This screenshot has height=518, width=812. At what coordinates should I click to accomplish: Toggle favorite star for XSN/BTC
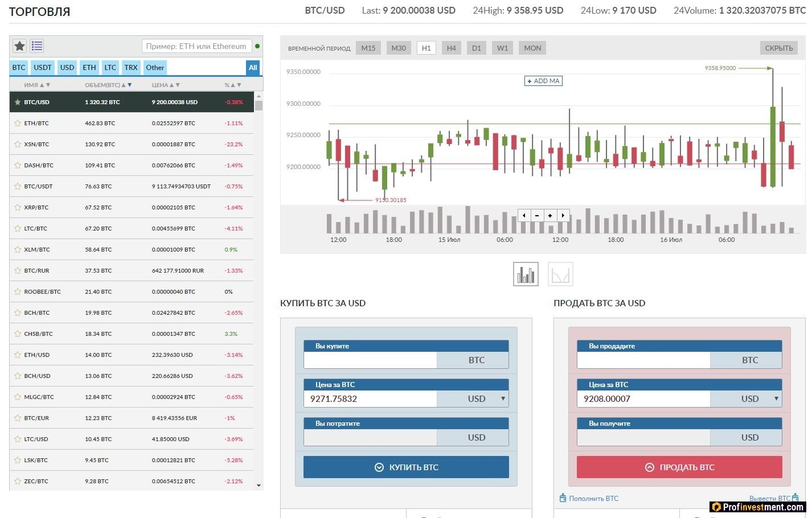[18, 144]
